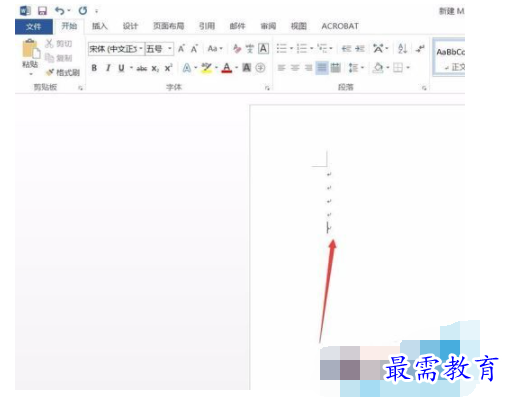Toggle Italic formatting

(108, 68)
